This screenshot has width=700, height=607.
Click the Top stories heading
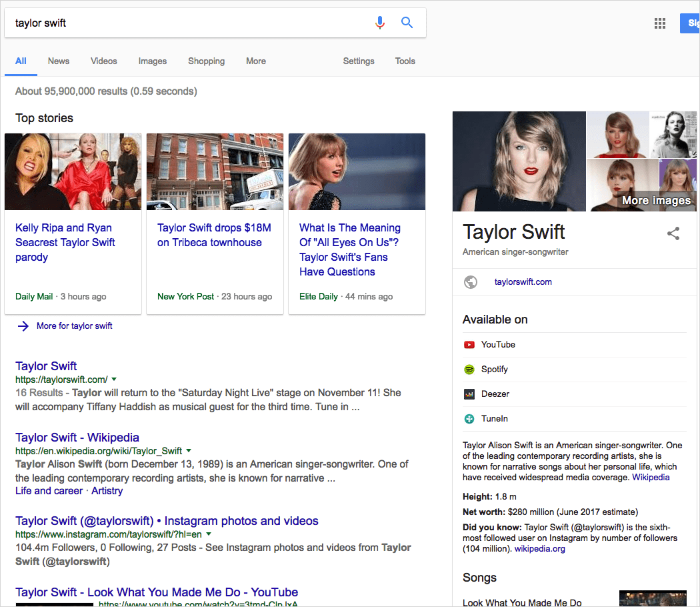pos(44,118)
